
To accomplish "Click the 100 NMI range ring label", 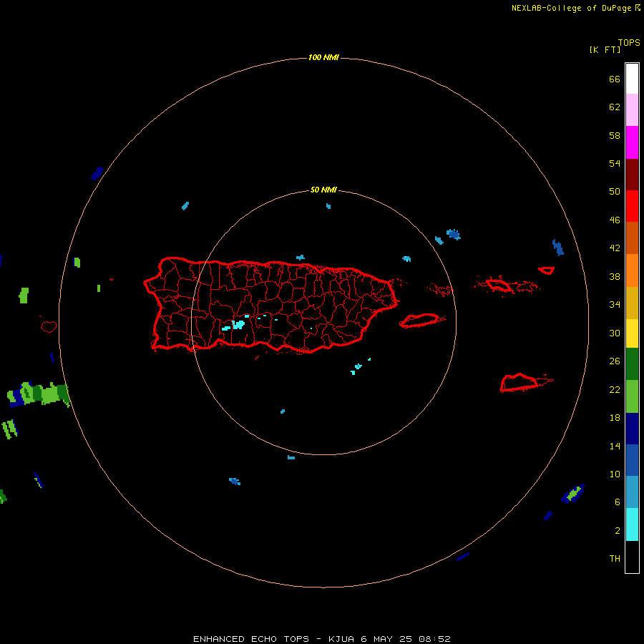I will click(323, 57).
